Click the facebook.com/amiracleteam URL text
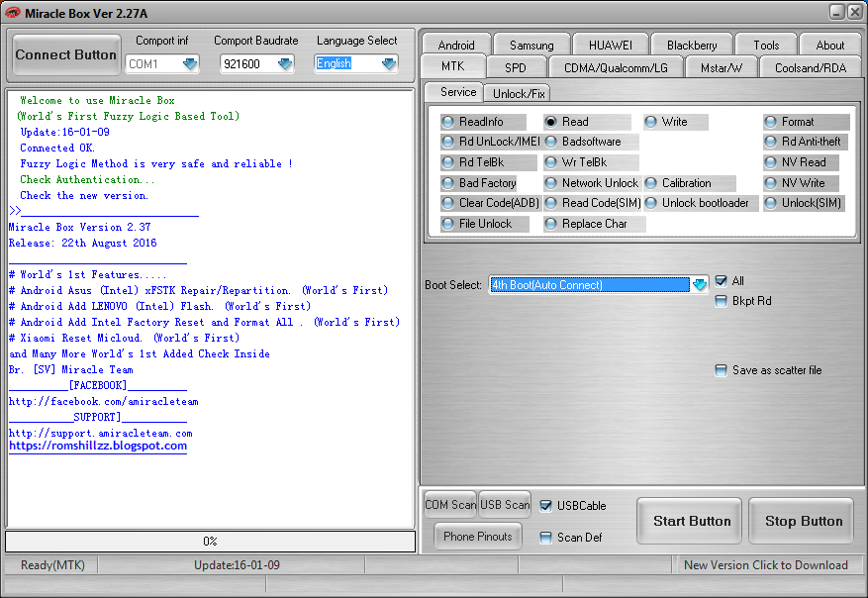Image resolution: width=868 pixels, height=598 pixels. 104,401
